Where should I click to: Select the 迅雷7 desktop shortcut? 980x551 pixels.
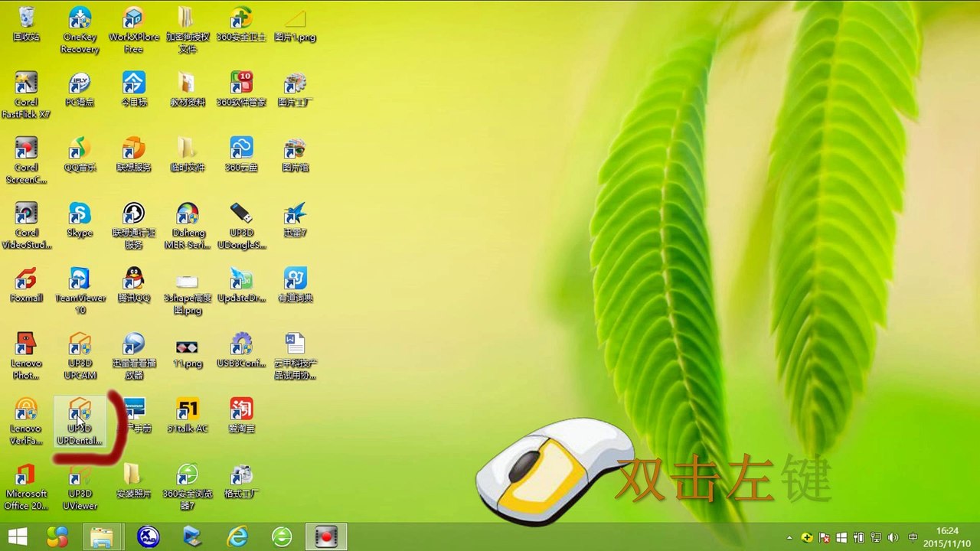coord(295,220)
